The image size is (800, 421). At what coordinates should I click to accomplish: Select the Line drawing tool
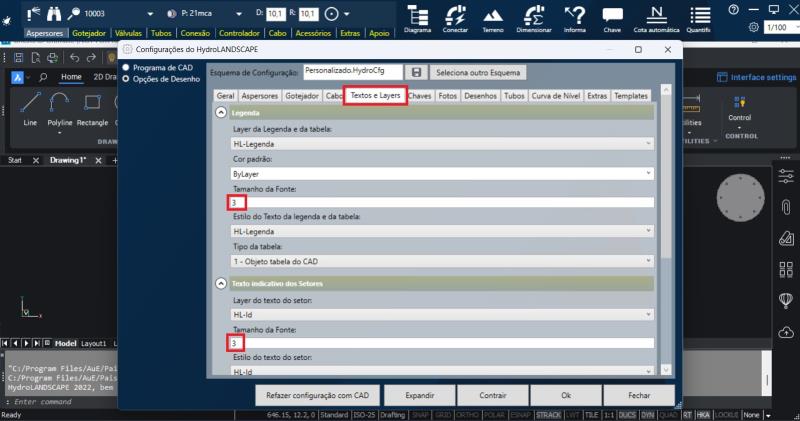point(30,105)
